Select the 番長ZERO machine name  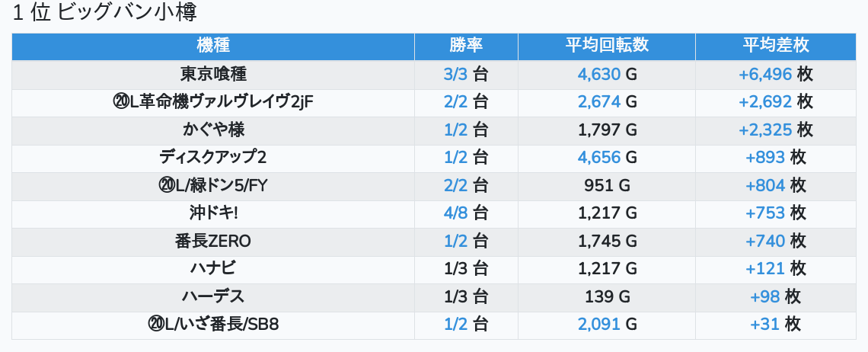coord(213,242)
